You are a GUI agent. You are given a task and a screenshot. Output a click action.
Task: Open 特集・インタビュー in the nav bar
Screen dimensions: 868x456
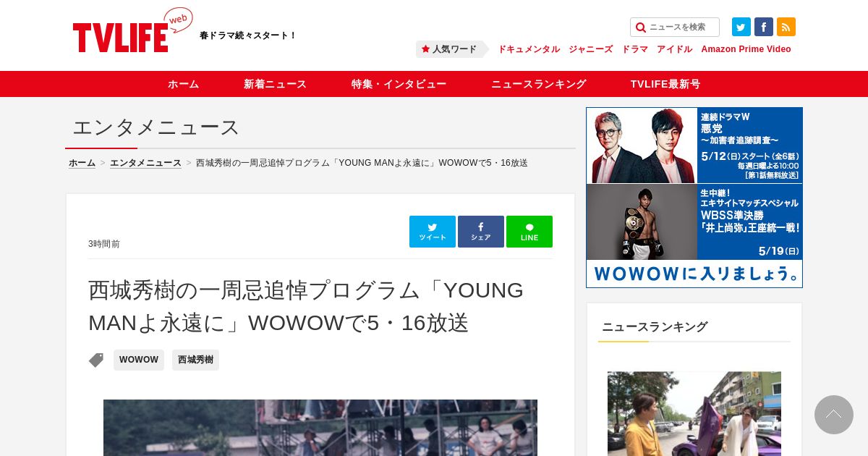click(399, 84)
